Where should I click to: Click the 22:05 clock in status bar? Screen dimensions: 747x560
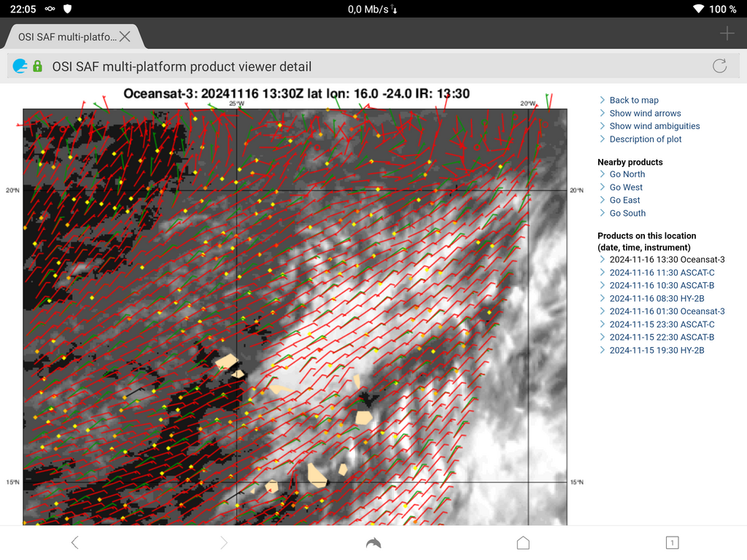23,9
